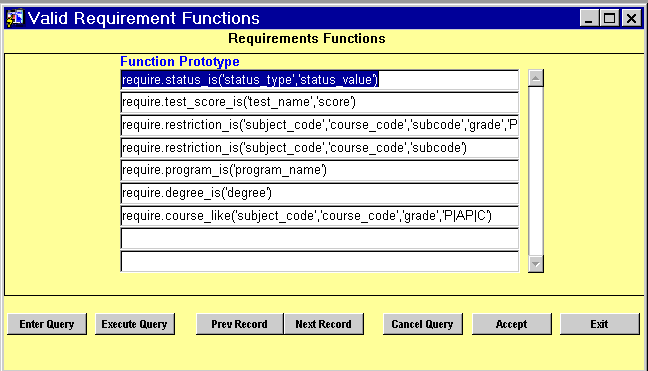Close the window with the X button
648x371 pixels.
pos(631,18)
